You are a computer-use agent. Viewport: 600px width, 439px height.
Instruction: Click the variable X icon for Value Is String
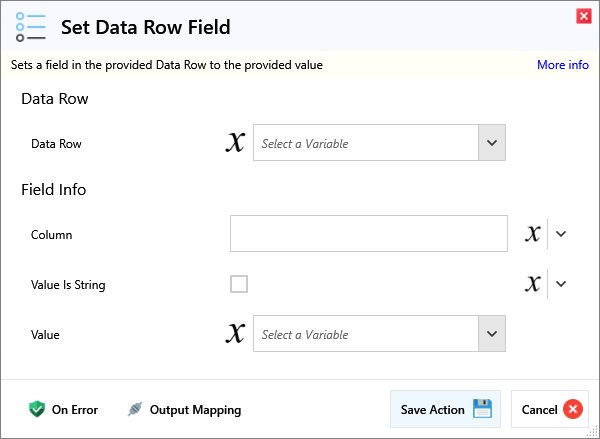pos(533,284)
